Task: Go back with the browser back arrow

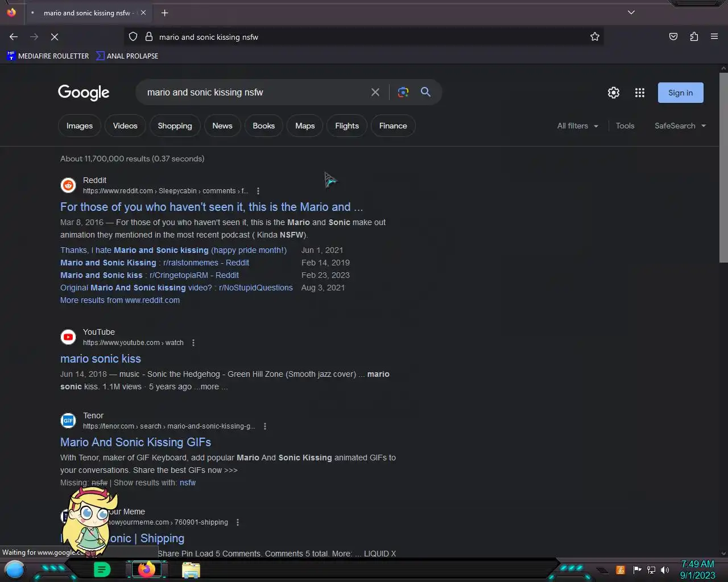Action: point(14,36)
